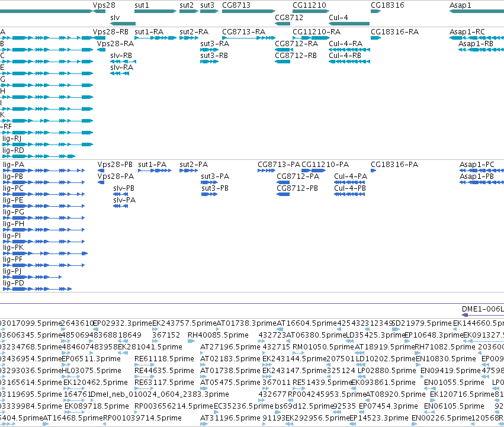Image resolution: width=504 pixels, height=427 pixels.
Task: Select protein lig-PH
Action: tap(44, 230)
